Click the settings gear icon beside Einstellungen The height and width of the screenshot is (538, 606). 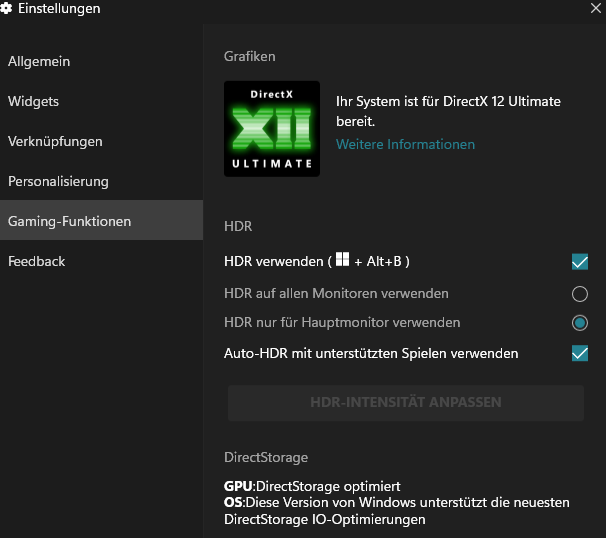point(6,8)
